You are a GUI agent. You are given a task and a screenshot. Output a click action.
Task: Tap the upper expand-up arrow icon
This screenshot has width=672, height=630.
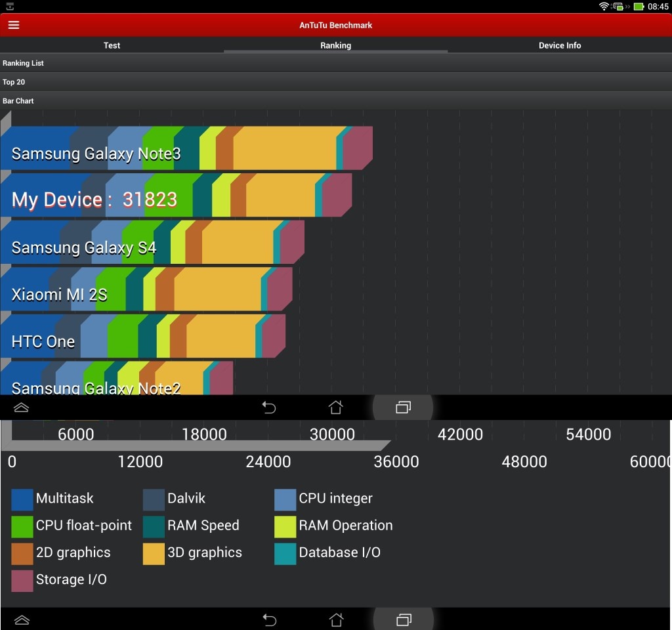click(22, 407)
